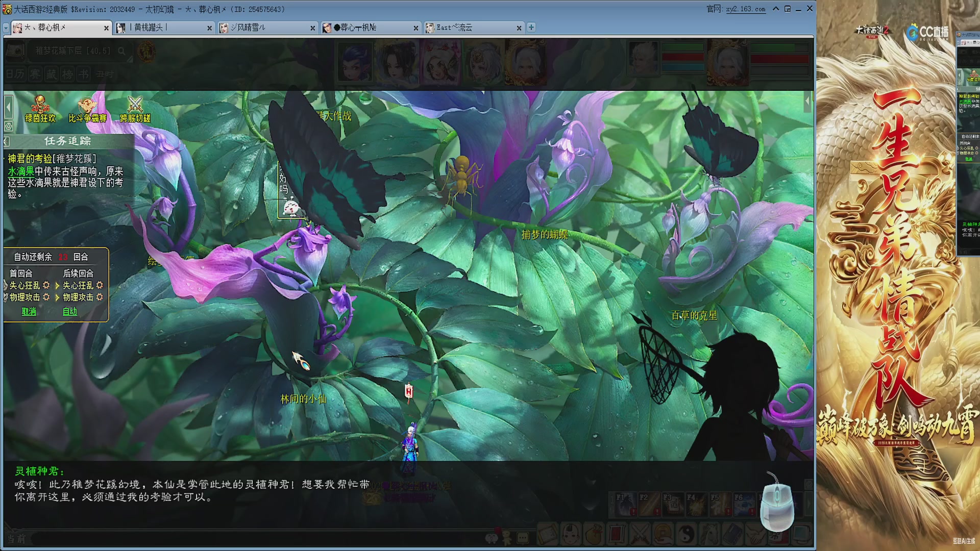The height and width of the screenshot is (551, 980).
Task: Click the 书 book button
Action: [x=84, y=74]
